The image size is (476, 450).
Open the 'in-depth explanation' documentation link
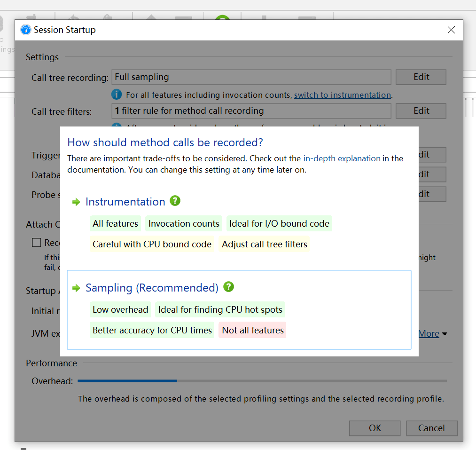coord(342,158)
